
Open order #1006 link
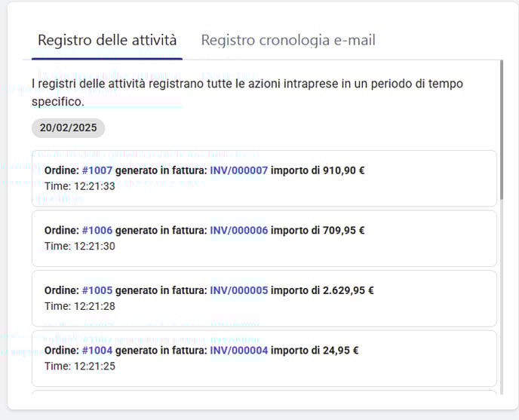pos(97,230)
